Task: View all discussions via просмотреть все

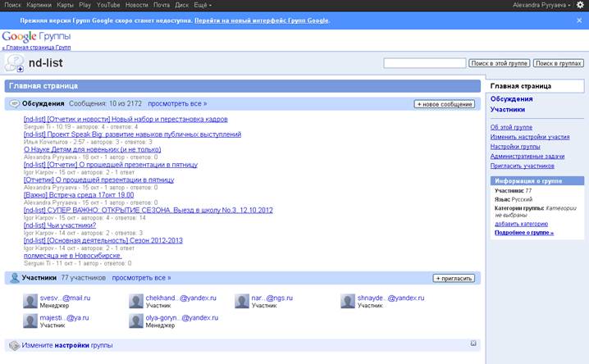Action: pos(177,103)
